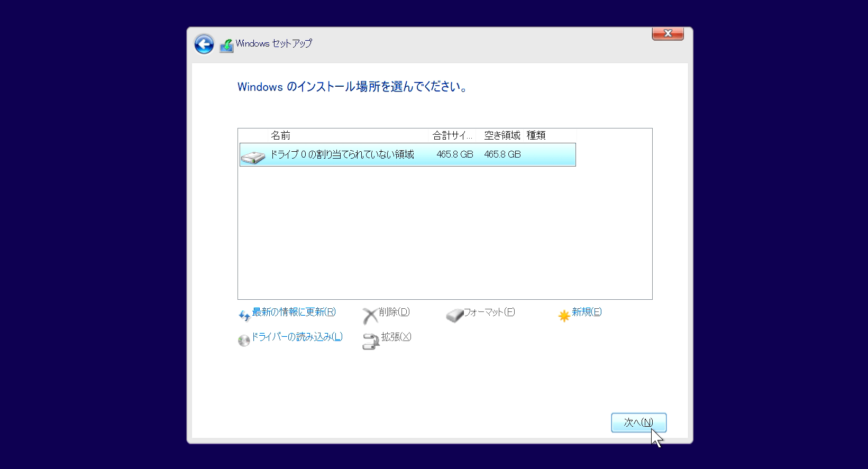Click the 空き領域 free space column header
The height and width of the screenshot is (469, 868).
click(502, 135)
